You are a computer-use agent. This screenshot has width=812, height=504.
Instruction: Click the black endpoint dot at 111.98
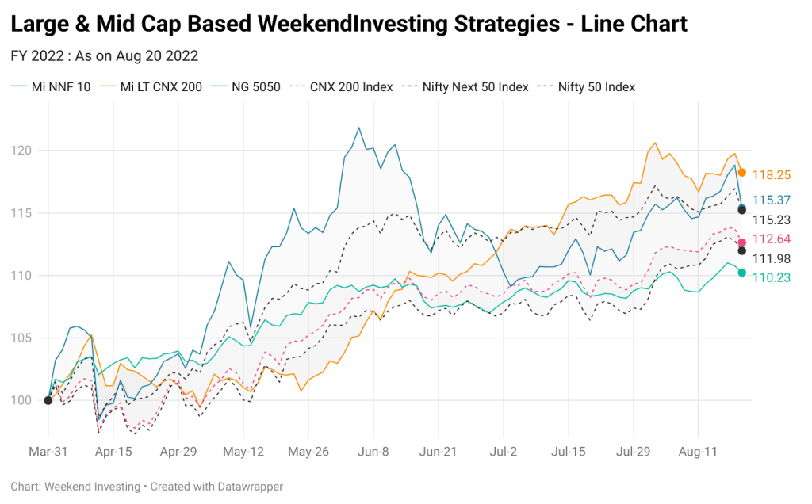point(741,251)
